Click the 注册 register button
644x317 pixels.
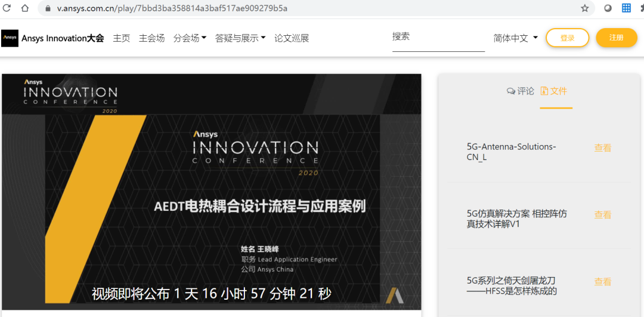click(617, 38)
